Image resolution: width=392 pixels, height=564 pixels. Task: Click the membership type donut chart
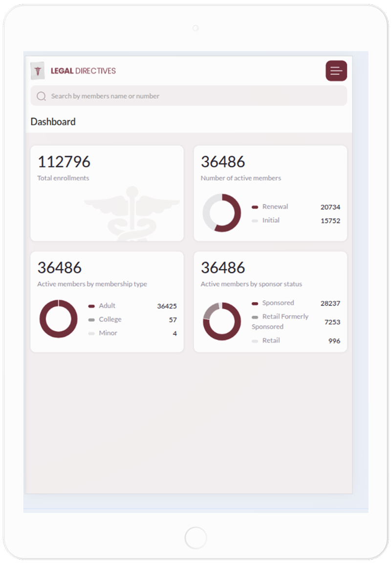pyautogui.click(x=59, y=319)
